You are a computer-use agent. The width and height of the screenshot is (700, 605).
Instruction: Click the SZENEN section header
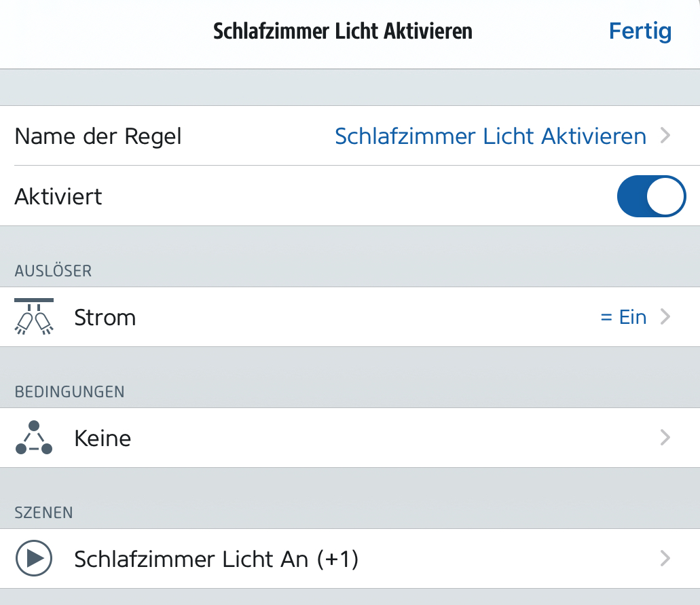pos(43,513)
